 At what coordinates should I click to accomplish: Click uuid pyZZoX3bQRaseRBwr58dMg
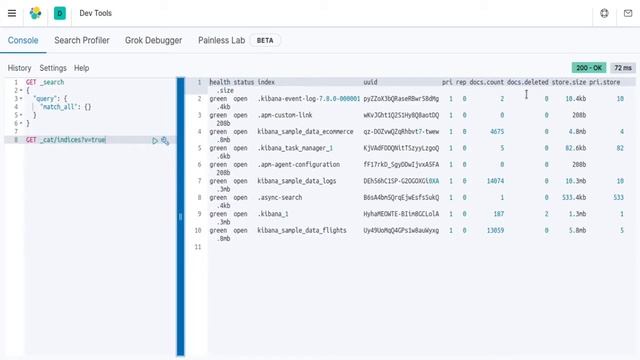tap(401, 99)
